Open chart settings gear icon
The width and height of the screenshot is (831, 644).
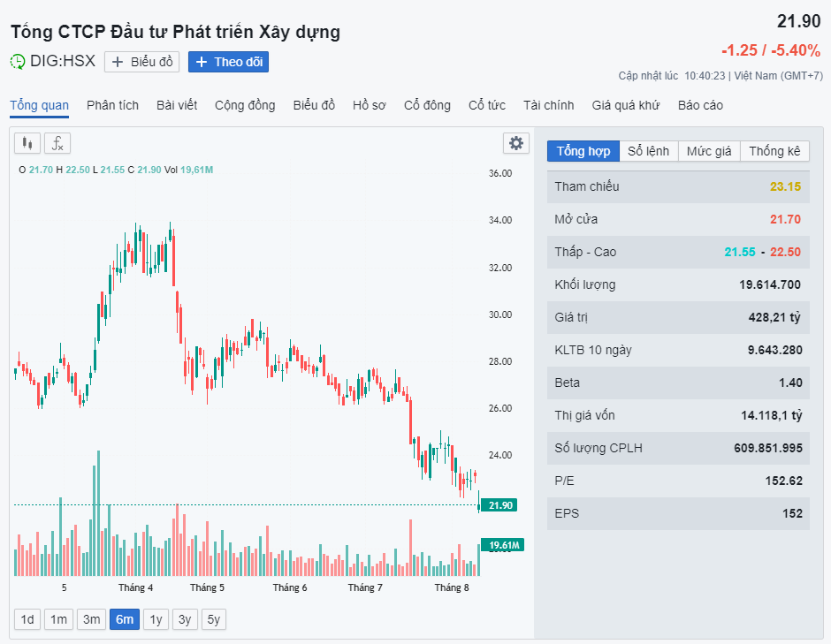(516, 143)
